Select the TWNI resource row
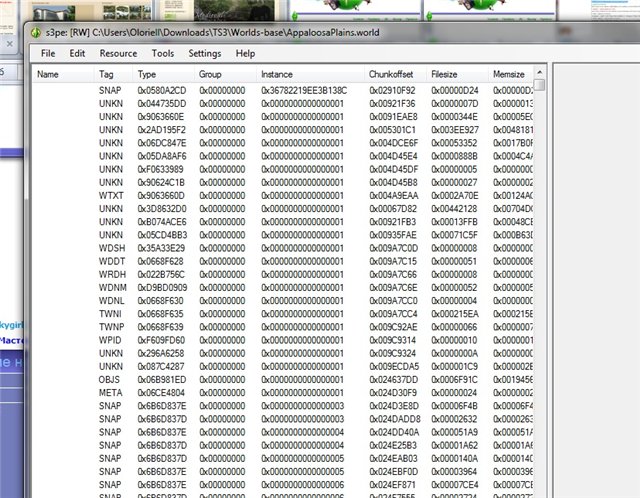This screenshot has width=640, height=498. click(x=111, y=313)
